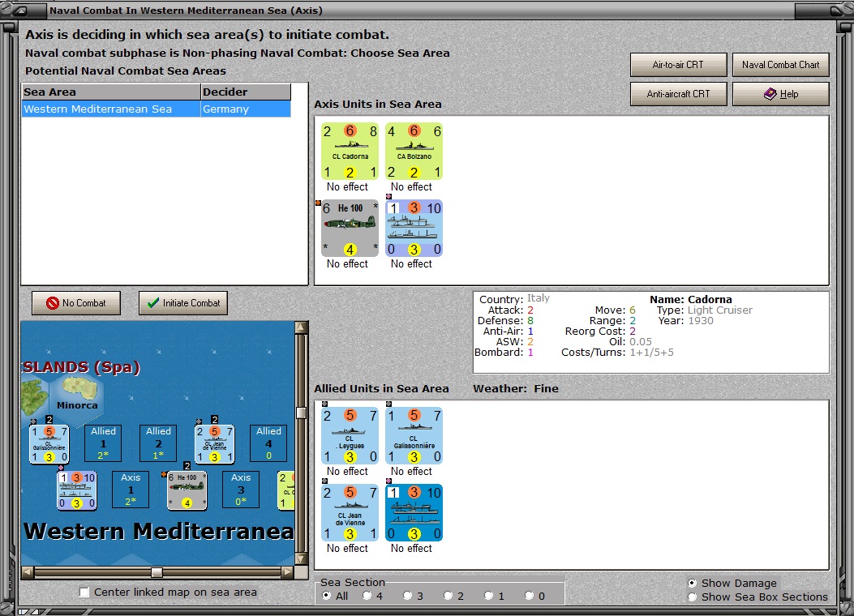Click the map's scroll down arrow
Screen dimensions: 854x616
301,558
